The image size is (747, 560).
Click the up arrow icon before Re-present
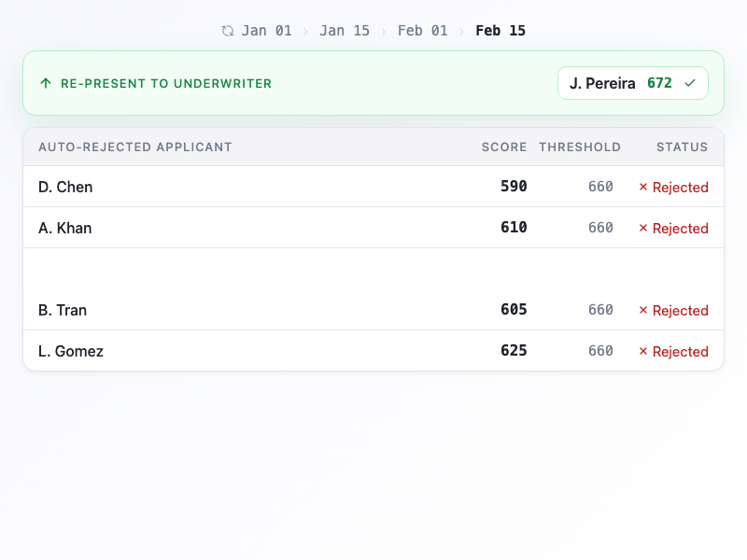pyautogui.click(x=46, y=83)
